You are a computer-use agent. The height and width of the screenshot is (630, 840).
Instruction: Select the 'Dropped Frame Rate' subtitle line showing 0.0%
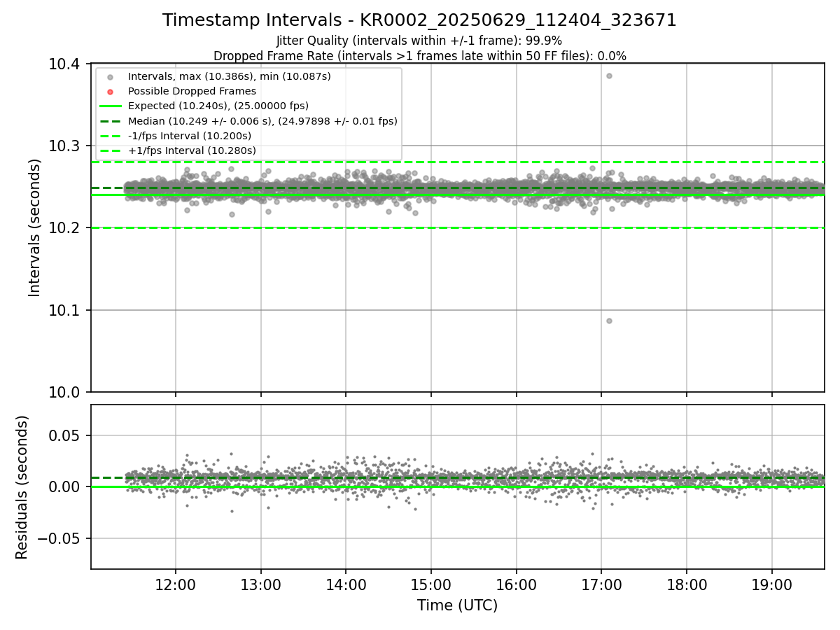coord(419,55)
